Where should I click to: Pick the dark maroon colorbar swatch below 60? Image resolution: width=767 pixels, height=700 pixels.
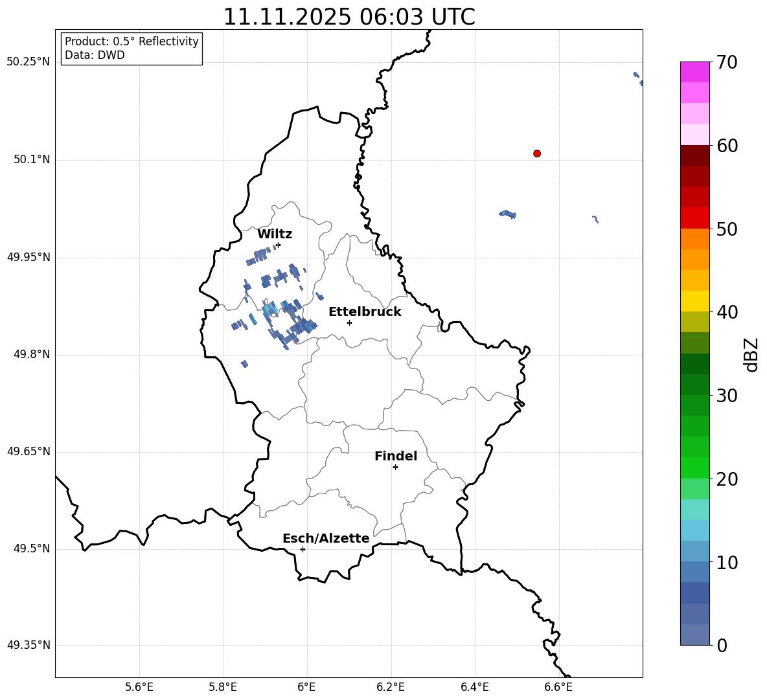click(694, 155)
